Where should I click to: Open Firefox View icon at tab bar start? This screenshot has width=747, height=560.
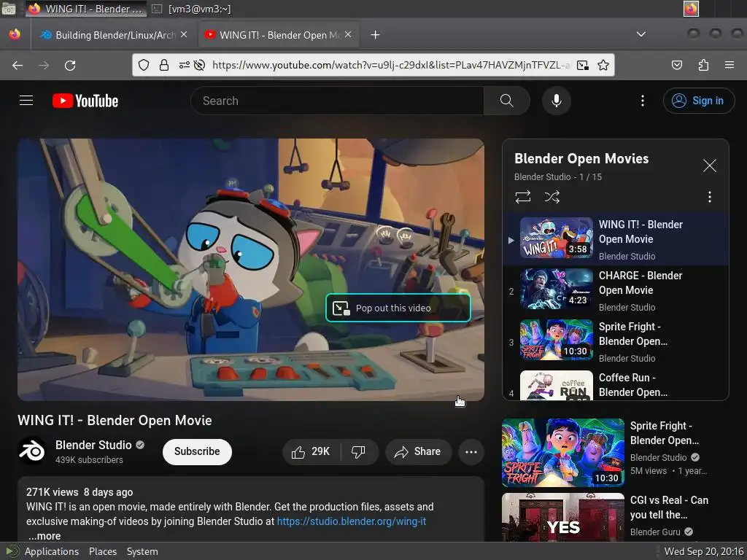(15, 34)
